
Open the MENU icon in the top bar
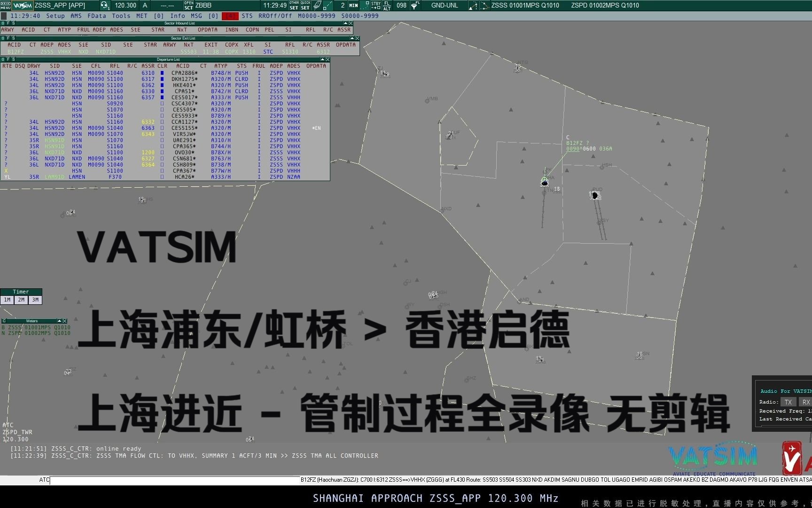tap(5, 5)
